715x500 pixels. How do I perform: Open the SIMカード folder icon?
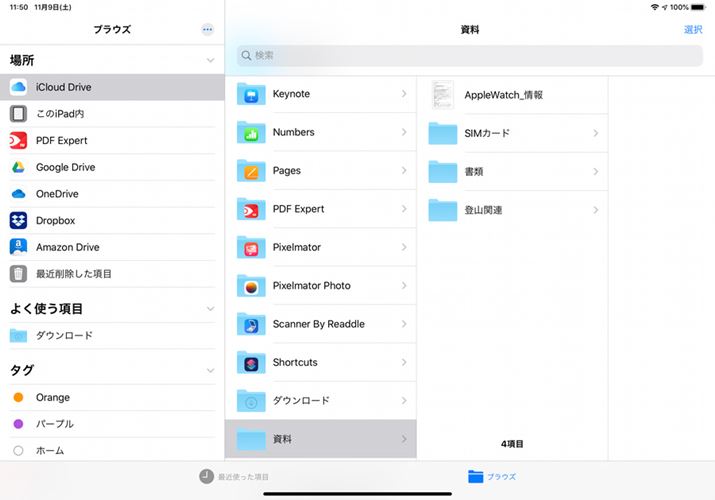443,133
